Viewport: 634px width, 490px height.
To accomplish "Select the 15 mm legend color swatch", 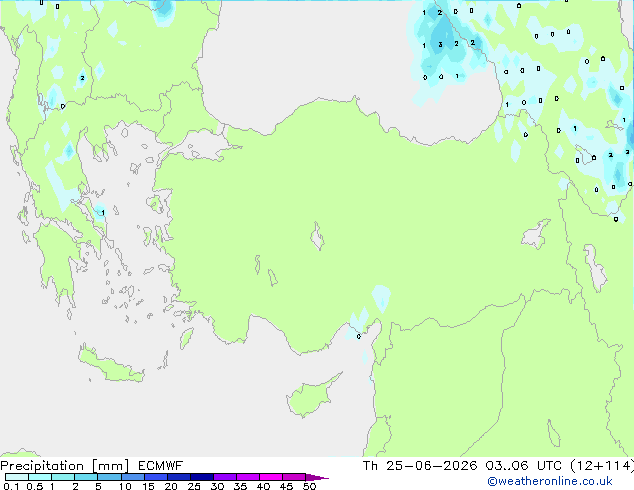I will pyautogui.click(x=155, y=477).
